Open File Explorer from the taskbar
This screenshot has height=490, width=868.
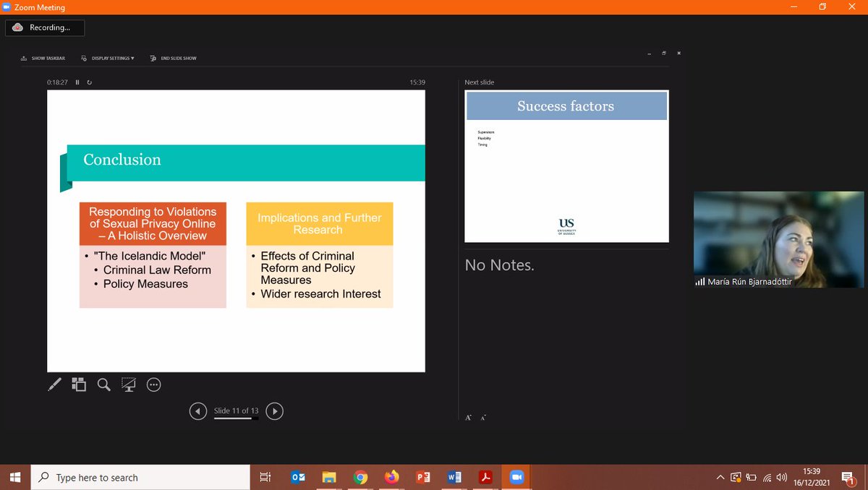point(329,477)
